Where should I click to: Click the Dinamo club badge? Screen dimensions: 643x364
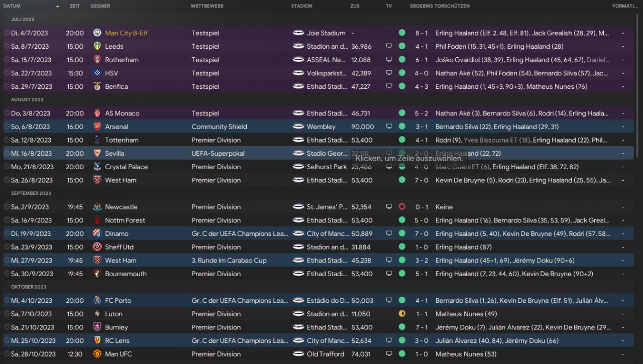pos(97,233)
